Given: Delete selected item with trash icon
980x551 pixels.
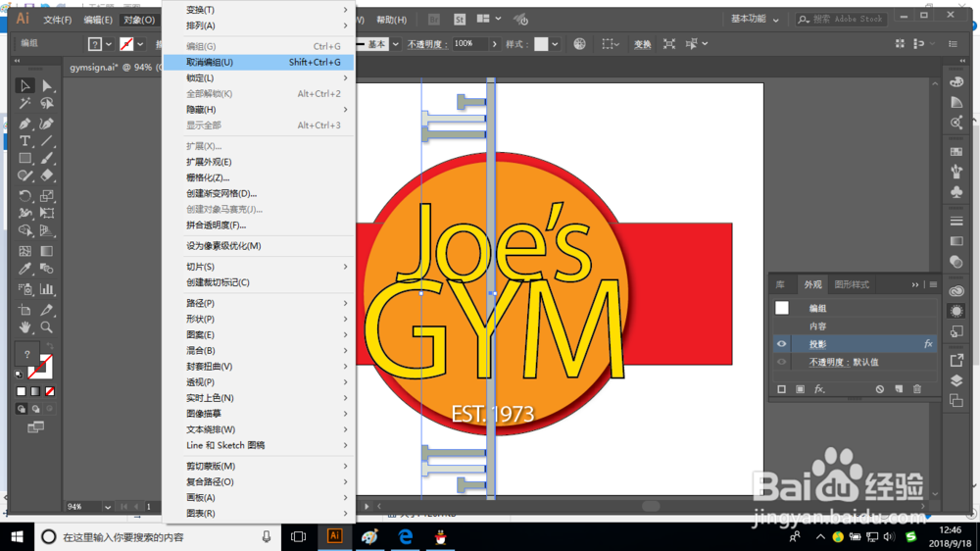Looking at the screenshot, I should [x=917, y=389].
